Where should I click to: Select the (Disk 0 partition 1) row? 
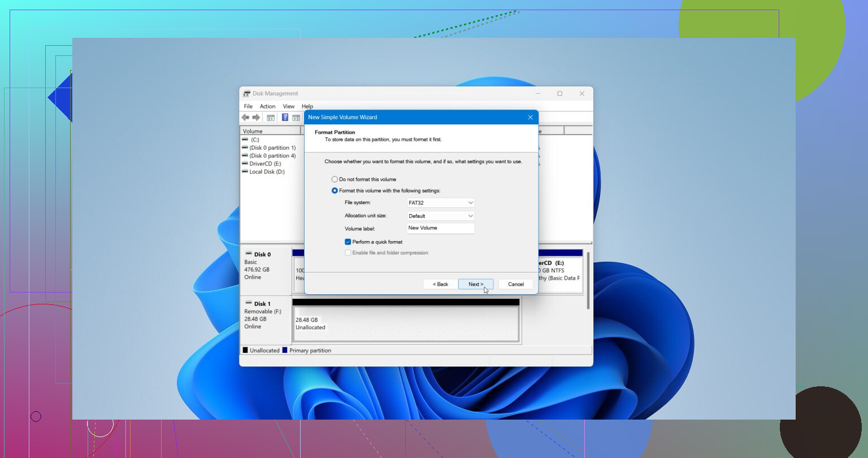pyautogui.click(x=272, y=147)
